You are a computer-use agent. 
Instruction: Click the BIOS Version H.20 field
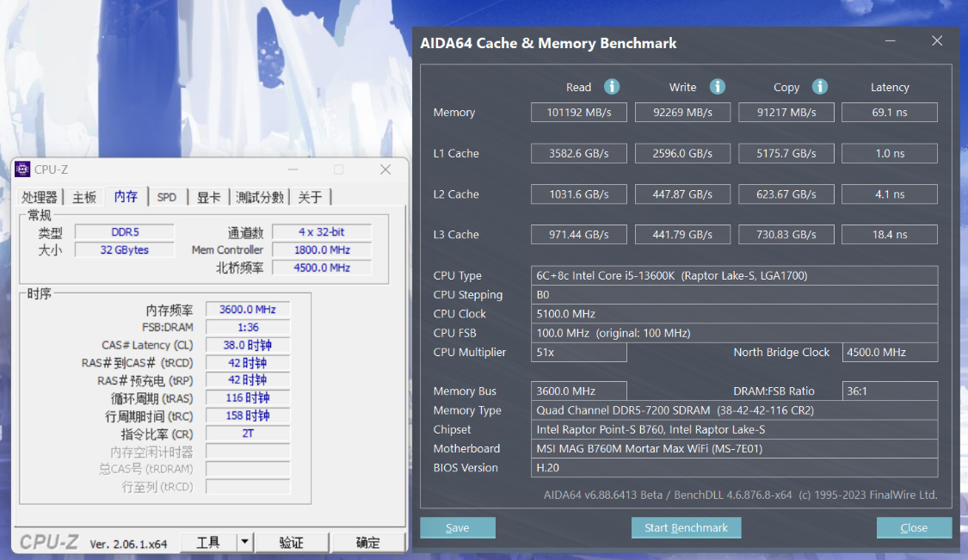click(x=734, y=467)
